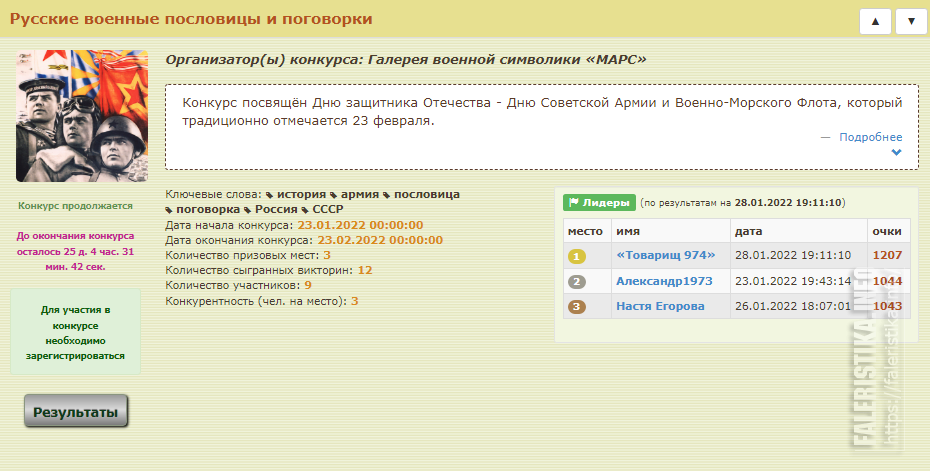The width and height of the screenshot is (930, 471).
Task: Open the Подробнее link
Action: click(870, 137)
